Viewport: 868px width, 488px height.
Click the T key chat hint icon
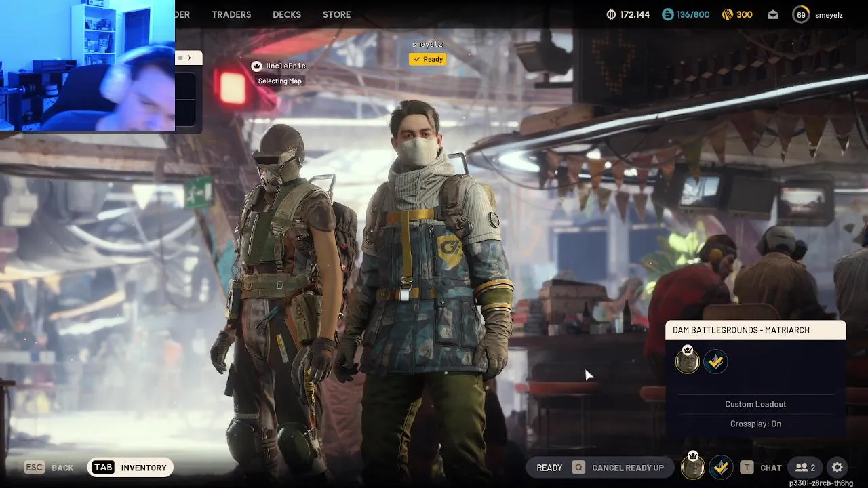pos(747,468)
